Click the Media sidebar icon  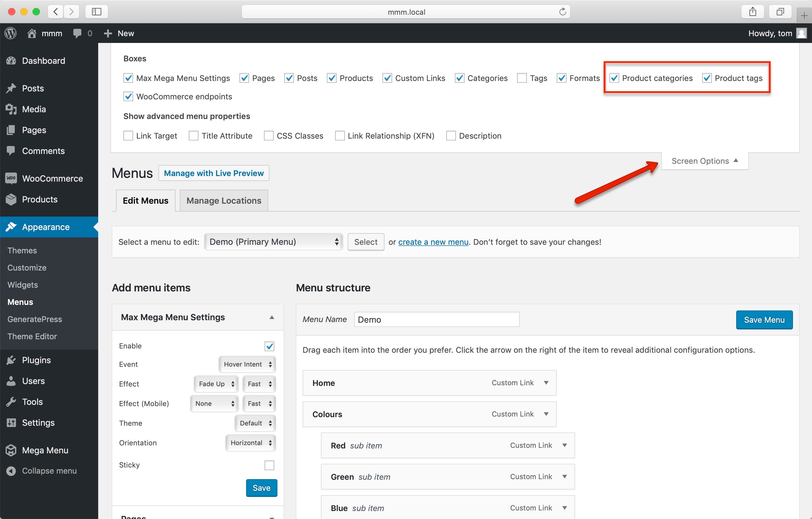coord(12,109)
